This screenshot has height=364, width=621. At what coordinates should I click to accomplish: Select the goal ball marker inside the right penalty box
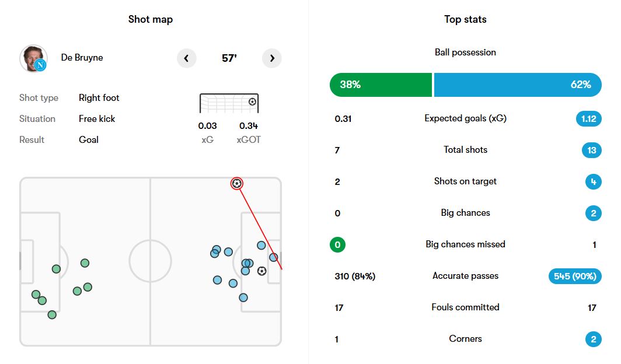point(261,271)
